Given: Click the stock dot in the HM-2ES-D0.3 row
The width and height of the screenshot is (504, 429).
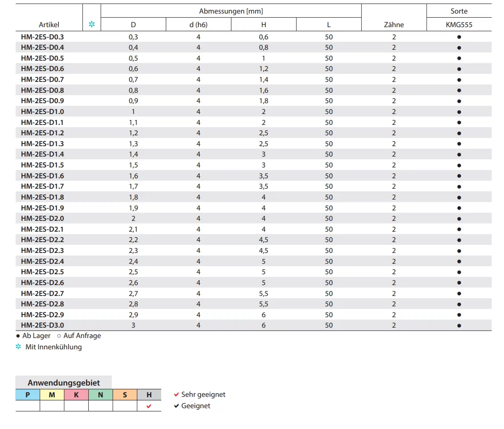Looking at the screenshot, I should tap(459, 37).
